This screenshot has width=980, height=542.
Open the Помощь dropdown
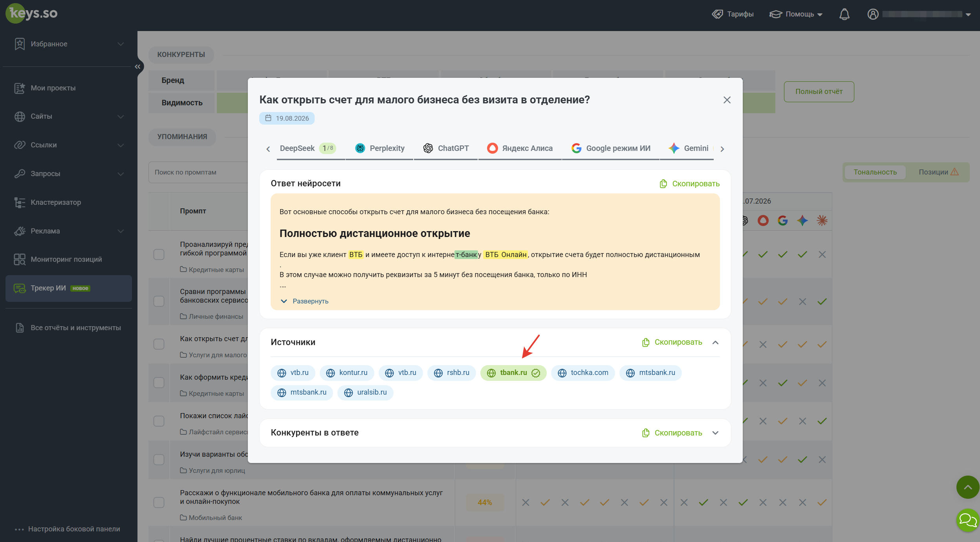tap(796, 14)
